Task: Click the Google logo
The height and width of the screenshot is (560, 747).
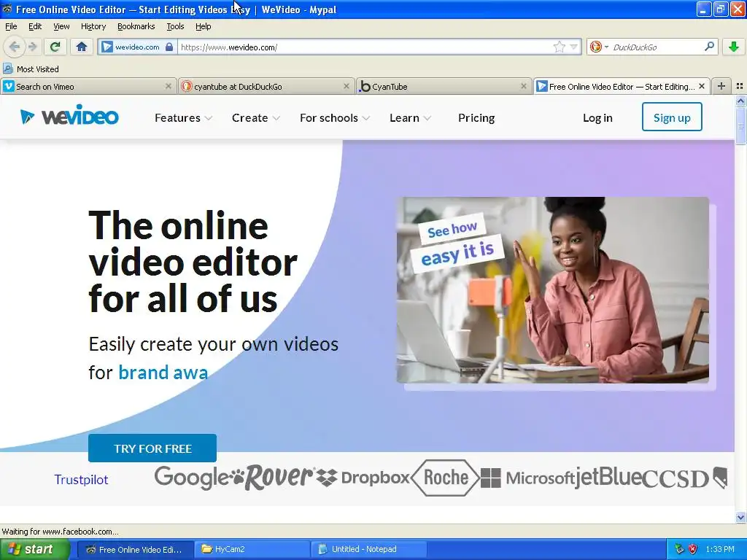Action: (x=192, y=477)
